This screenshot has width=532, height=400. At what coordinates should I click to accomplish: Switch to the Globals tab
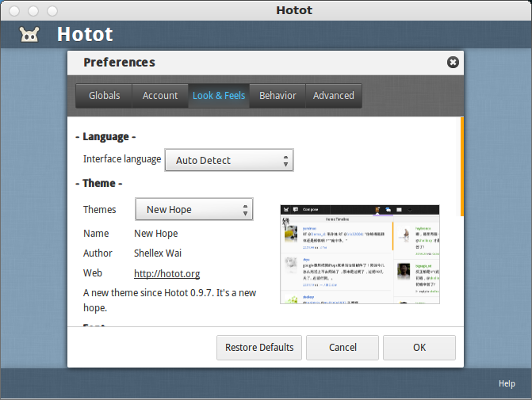click(104, 96)
